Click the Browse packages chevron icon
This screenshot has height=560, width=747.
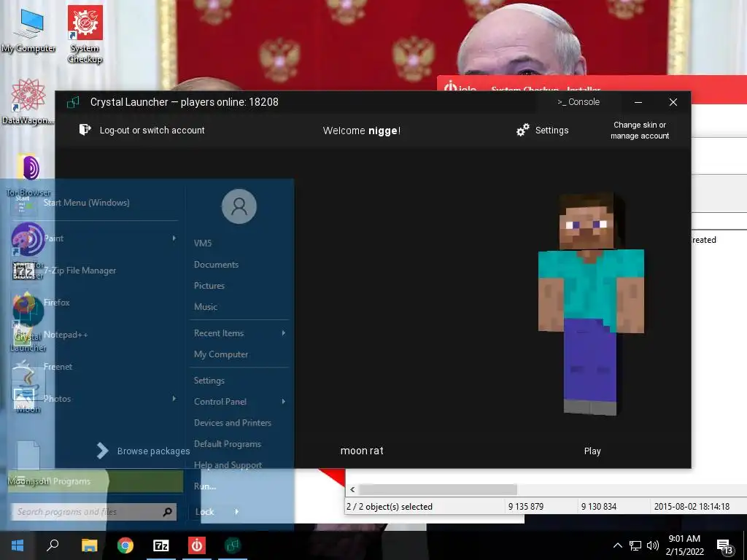click(x=102, y=451)
